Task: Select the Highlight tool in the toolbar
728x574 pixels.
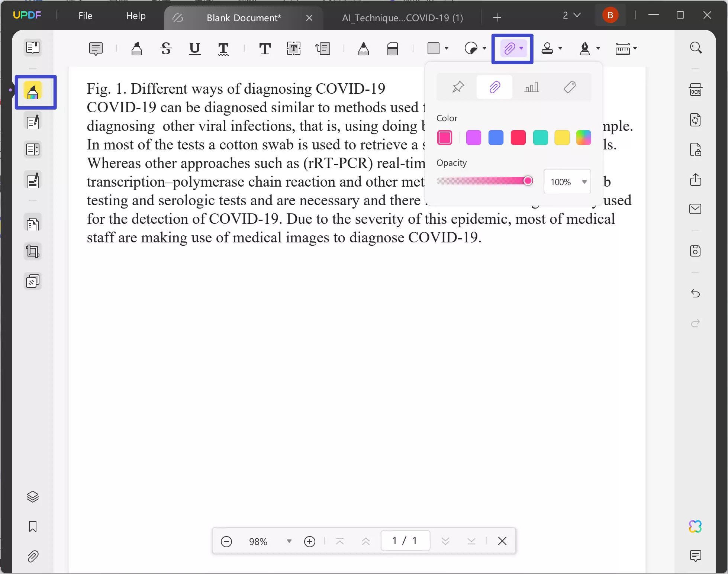Action: click(137, 49)
